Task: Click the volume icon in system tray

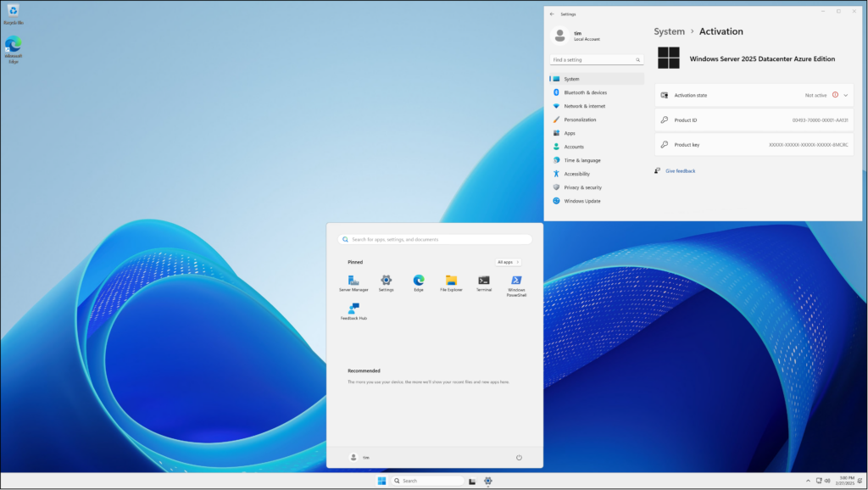Action: [x=827, y=481]
